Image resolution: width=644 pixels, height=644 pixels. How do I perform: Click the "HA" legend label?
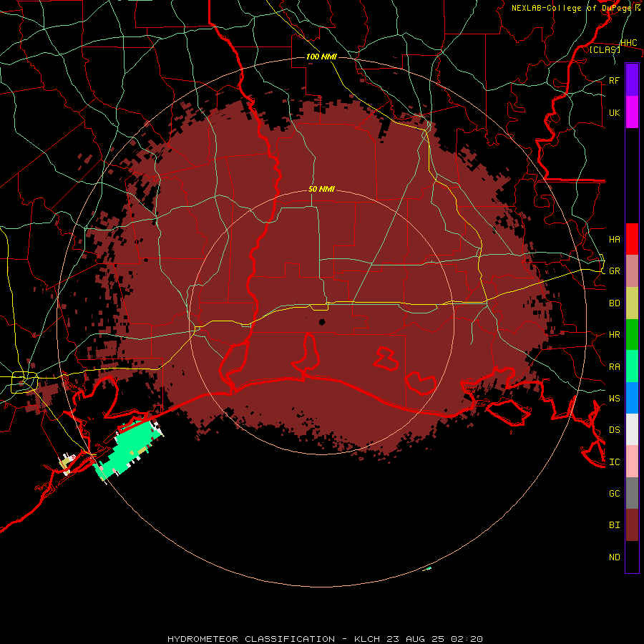[614, 240]
